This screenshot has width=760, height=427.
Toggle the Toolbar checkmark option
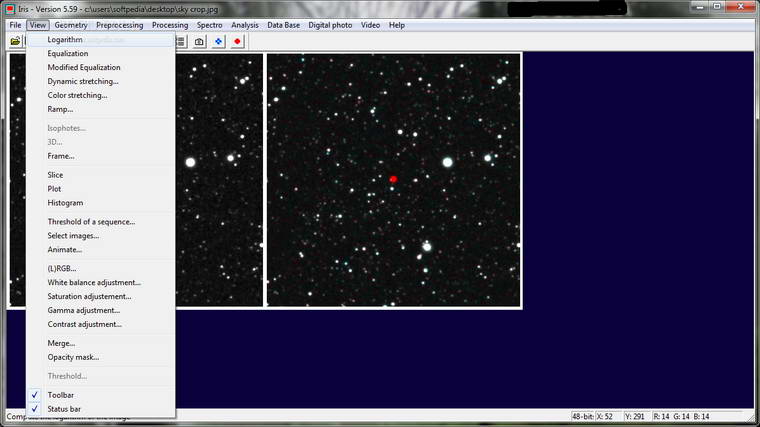101,395
